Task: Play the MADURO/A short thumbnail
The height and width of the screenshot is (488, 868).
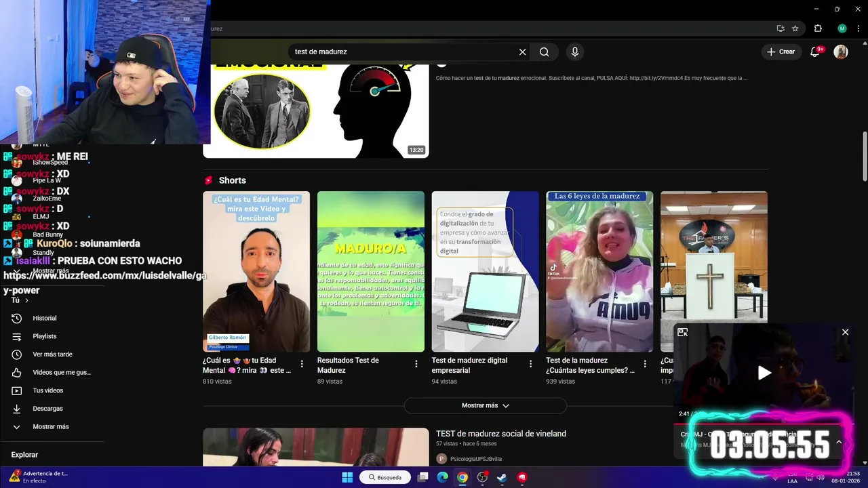Action: [371, 271]
